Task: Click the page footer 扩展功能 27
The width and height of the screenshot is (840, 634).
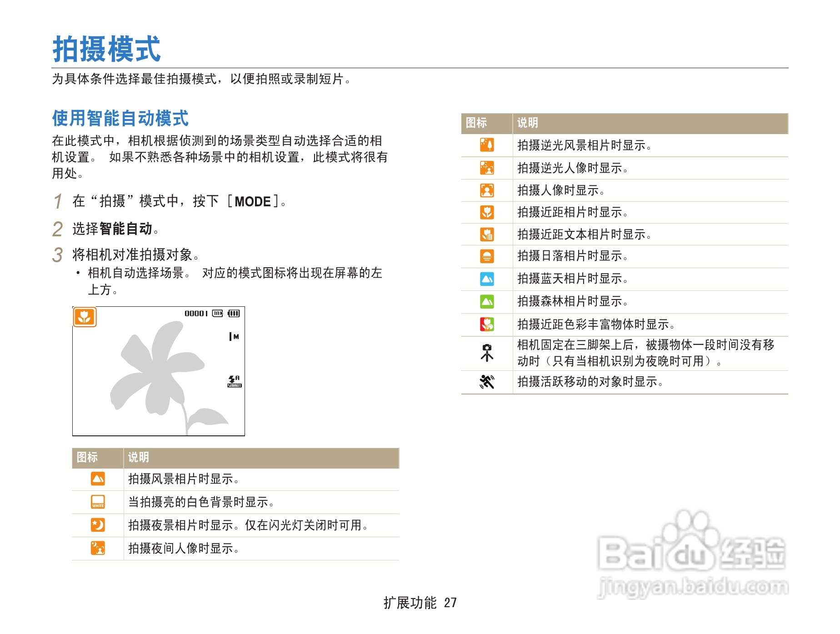Action: pyautogui.click(x=420, y=603)
